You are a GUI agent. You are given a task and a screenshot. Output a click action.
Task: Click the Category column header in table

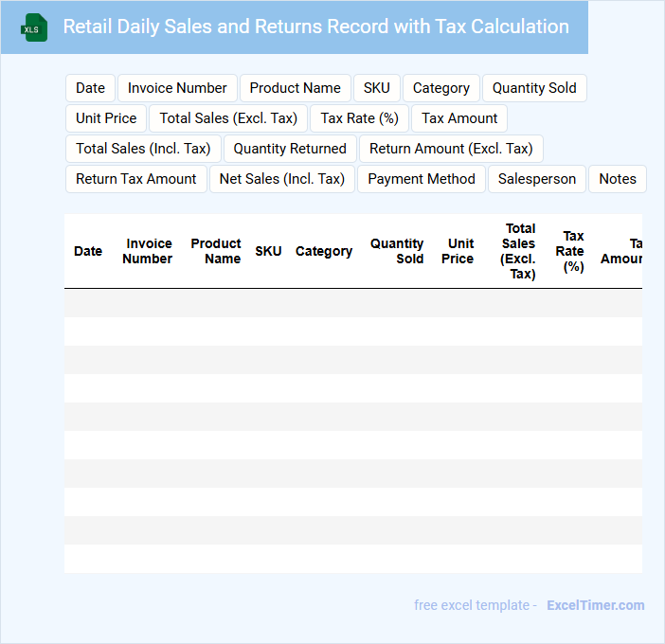(323, 251)
